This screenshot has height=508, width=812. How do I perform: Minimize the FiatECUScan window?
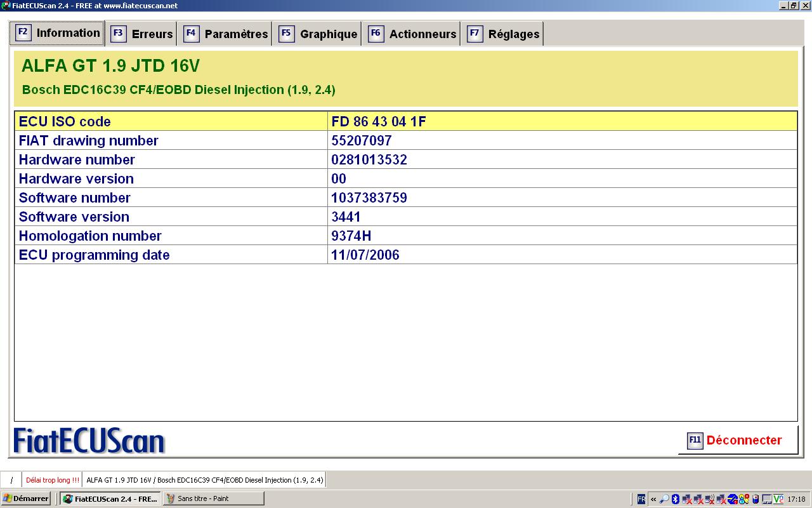[x=783, y=5]
